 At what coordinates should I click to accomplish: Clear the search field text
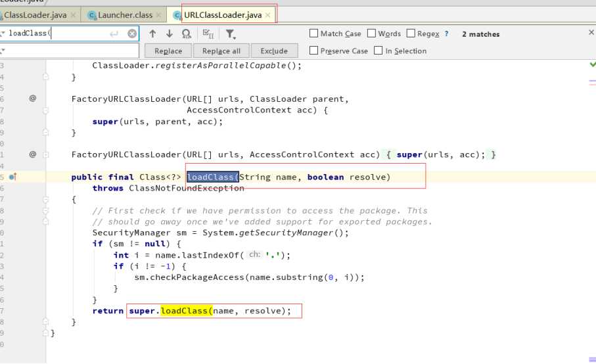[x=132, y=34]
